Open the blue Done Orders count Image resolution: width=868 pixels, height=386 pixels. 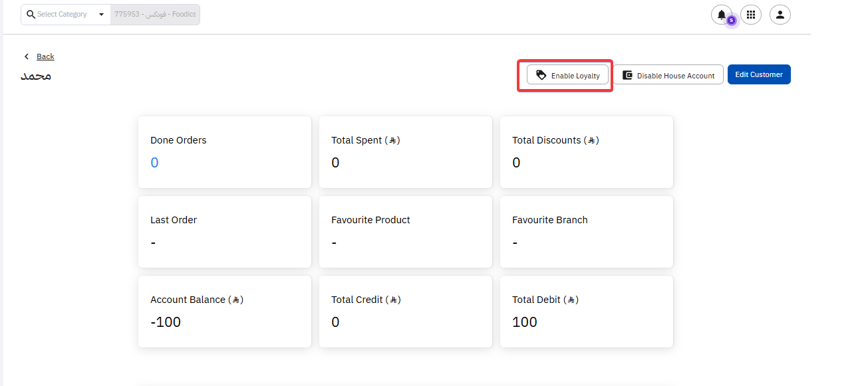pos(154,163)
